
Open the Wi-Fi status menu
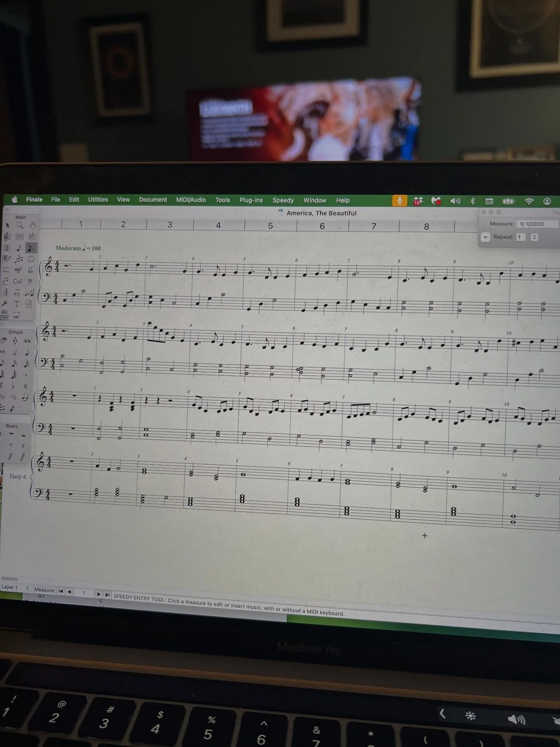(529, 201)
